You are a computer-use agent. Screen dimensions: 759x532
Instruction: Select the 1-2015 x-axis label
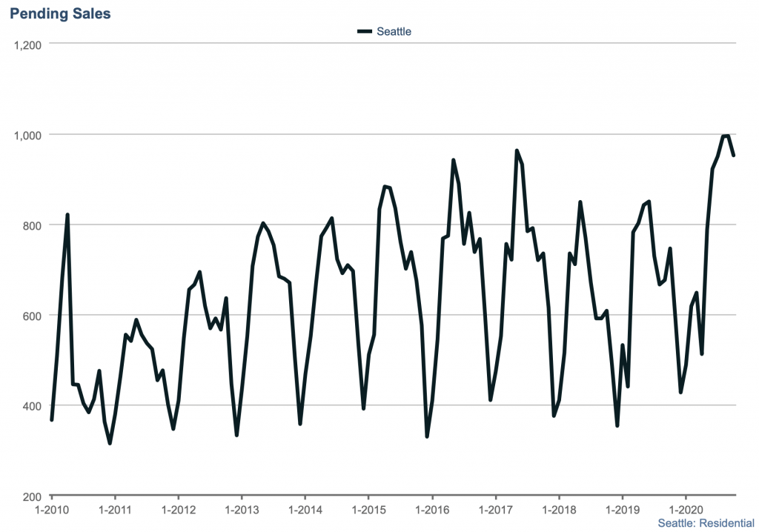368,510
